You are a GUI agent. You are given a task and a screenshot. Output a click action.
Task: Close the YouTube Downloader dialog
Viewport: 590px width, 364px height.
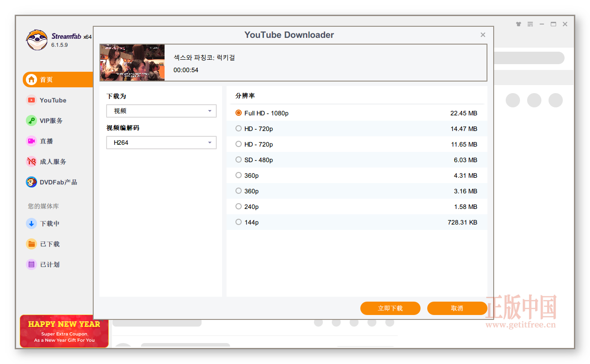click(x=483, y=35)
